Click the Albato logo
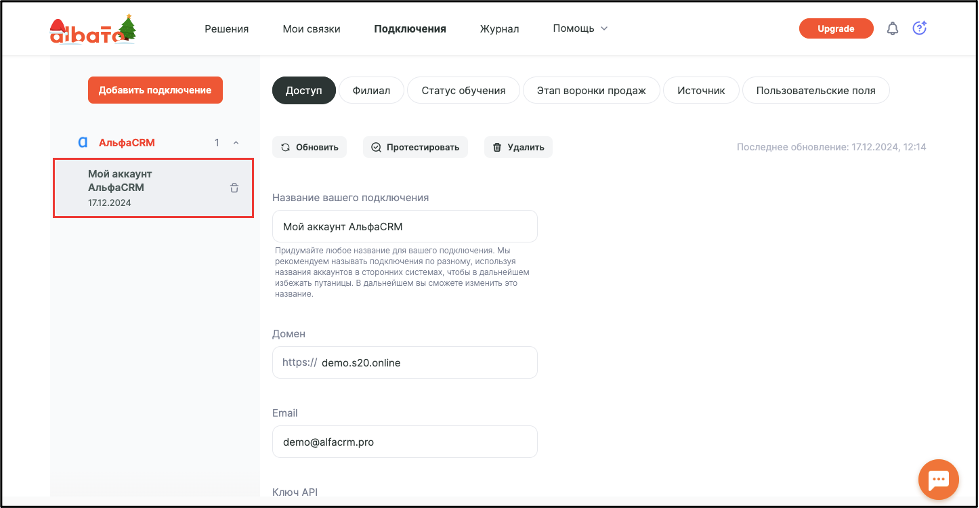979x508 pixels. click(93, 29)
